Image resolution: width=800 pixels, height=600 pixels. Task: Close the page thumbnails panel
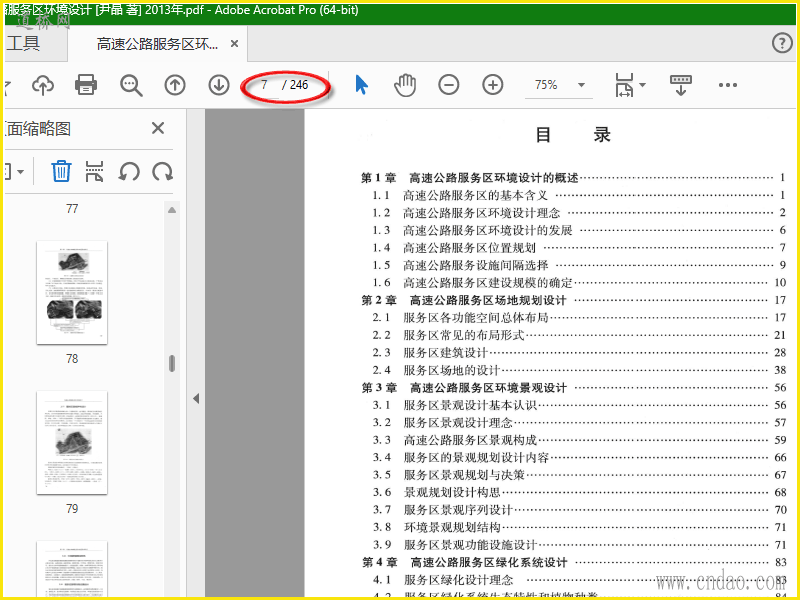[158, 128]
